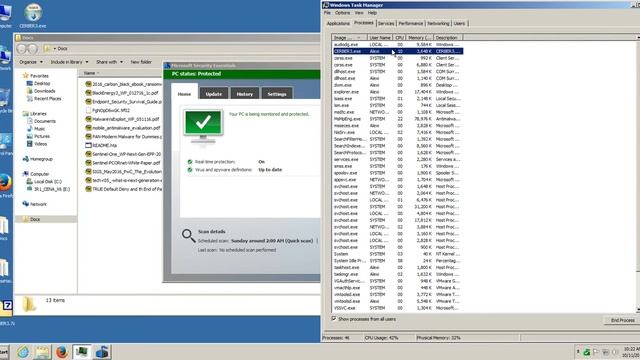Click the green system tray icon
The image size is (640, 360).
click(587, 352)
